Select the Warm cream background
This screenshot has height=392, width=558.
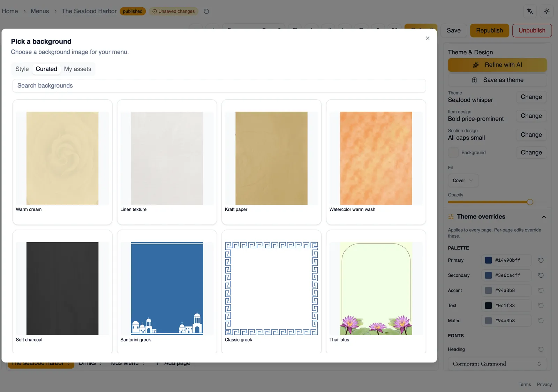point(62,162)
